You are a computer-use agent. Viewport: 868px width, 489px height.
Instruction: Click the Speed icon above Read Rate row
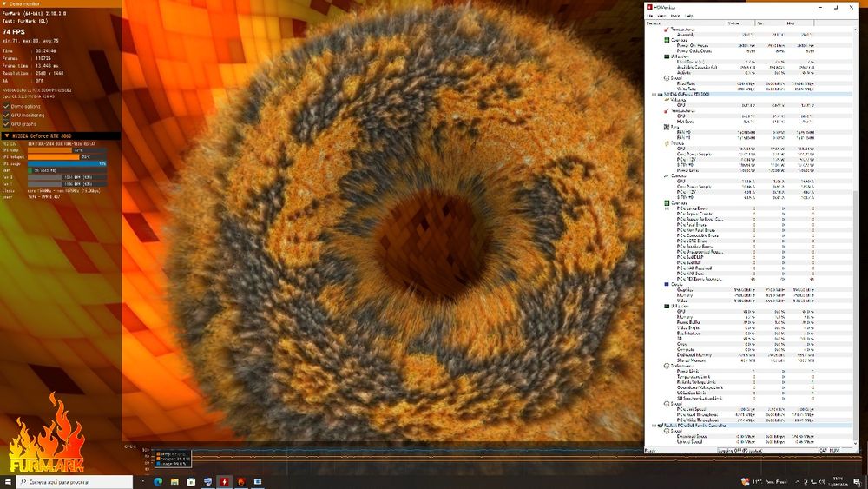pyautogui.click(x=667, y=78)
